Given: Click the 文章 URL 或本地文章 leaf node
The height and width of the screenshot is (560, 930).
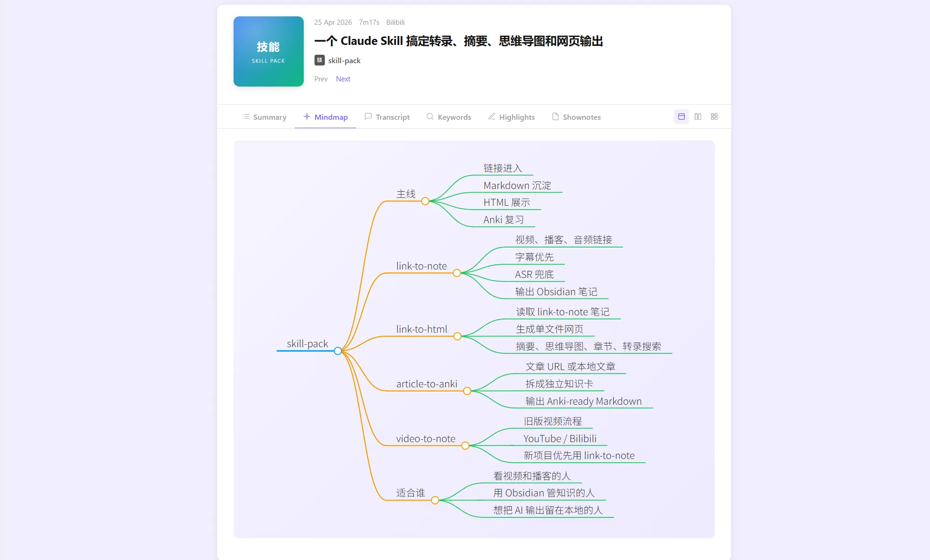Looking at the screenshot, I should [x=571, y=367].
